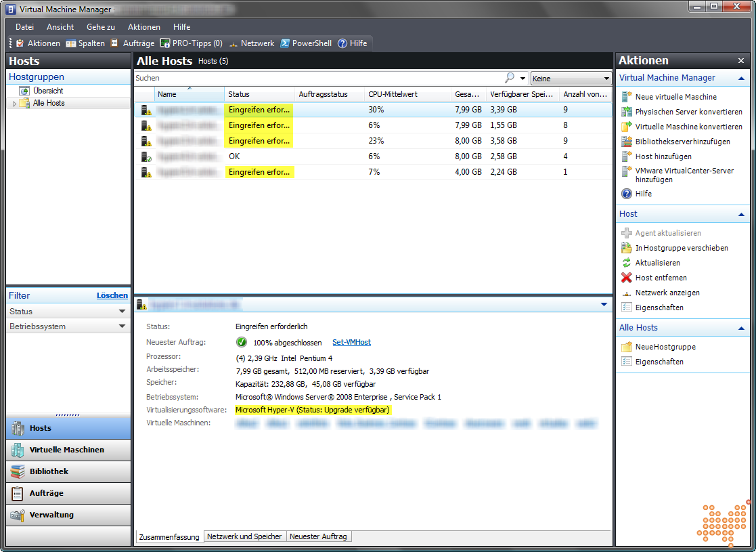Click the Spalten columns toolbar icon
The image size is (756, 552).
(x=71, y=43)
